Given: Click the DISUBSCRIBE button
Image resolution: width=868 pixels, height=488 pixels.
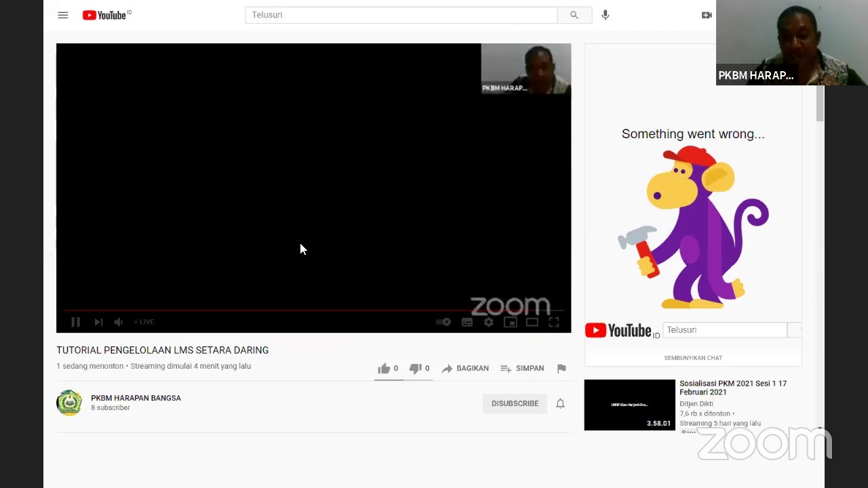Looking at the screenshot, I should coord(515,403).
